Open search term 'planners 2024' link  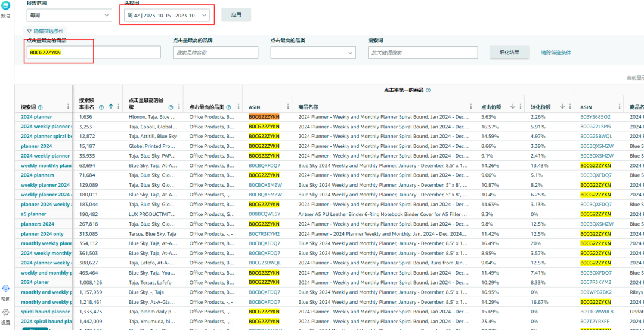pyautogui.click(x=38, y=224)
